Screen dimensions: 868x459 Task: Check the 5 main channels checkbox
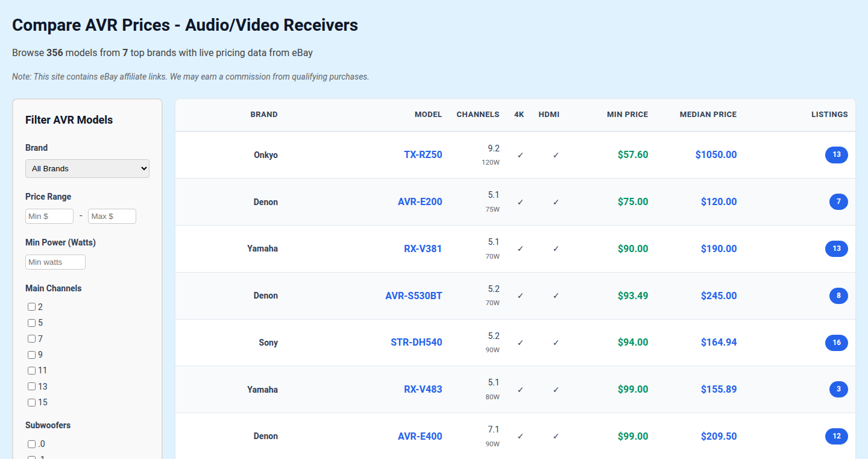(31, 323)
